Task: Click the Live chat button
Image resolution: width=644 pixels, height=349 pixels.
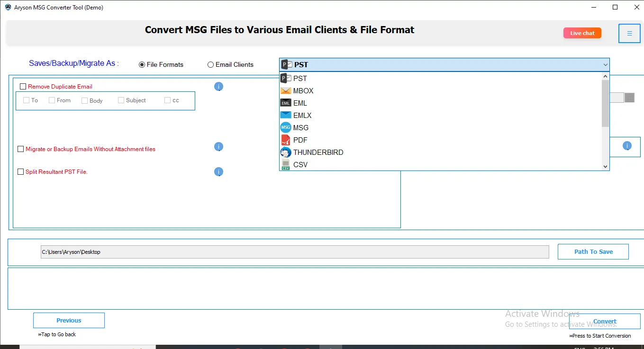Action: click(582, 33)
